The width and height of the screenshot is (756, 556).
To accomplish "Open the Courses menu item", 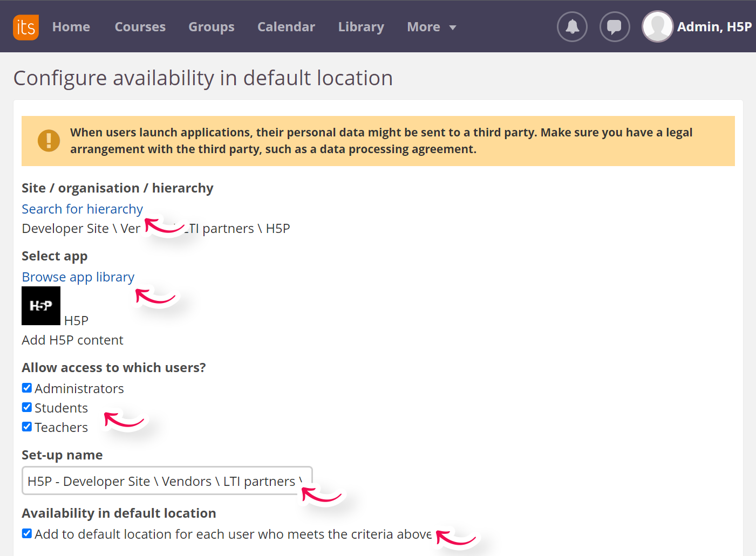I will [140, 26].
